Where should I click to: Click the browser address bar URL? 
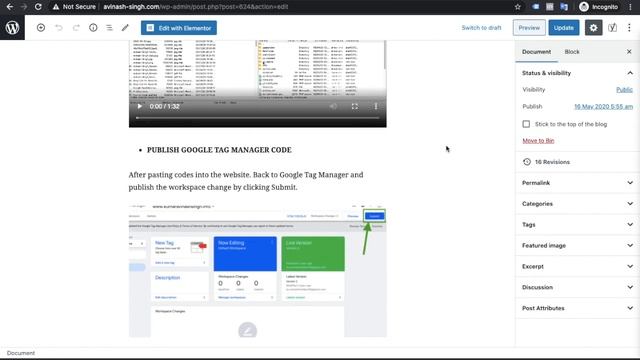click(x=196, y=7)
